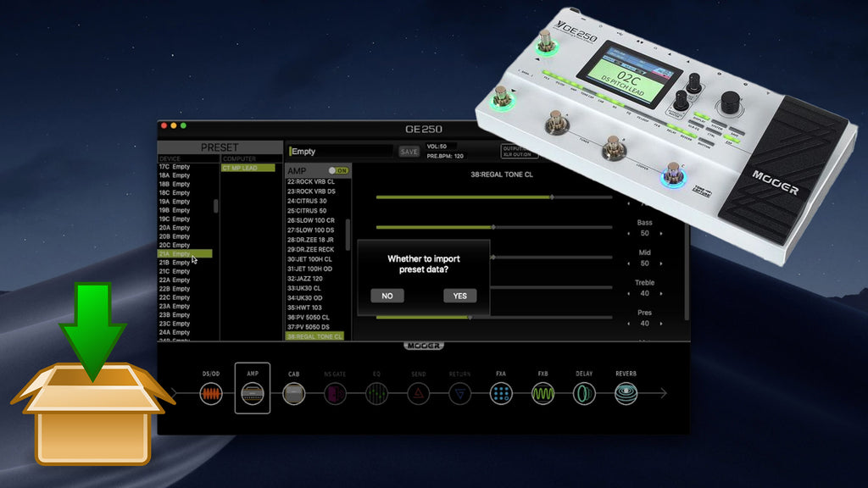Viewport: 868px width, 488px height.
Task: Select the DELAY effect block icon
Action: 583,394
